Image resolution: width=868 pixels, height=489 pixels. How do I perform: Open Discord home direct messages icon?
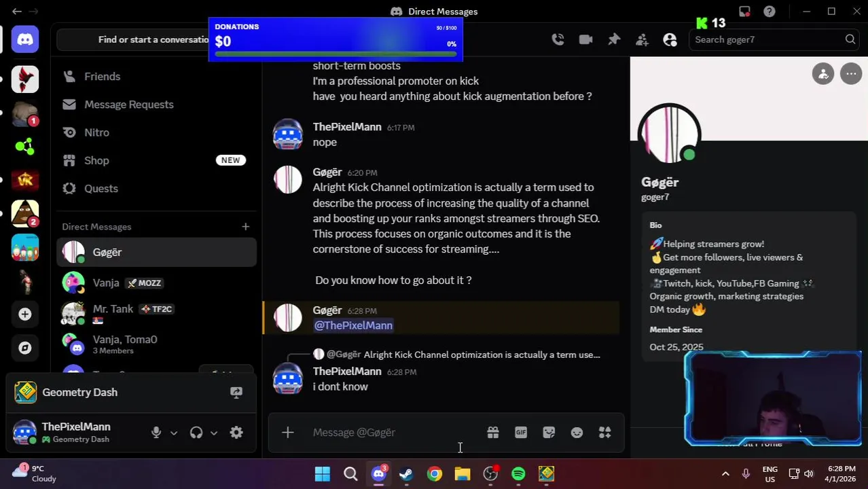point(25,39)
